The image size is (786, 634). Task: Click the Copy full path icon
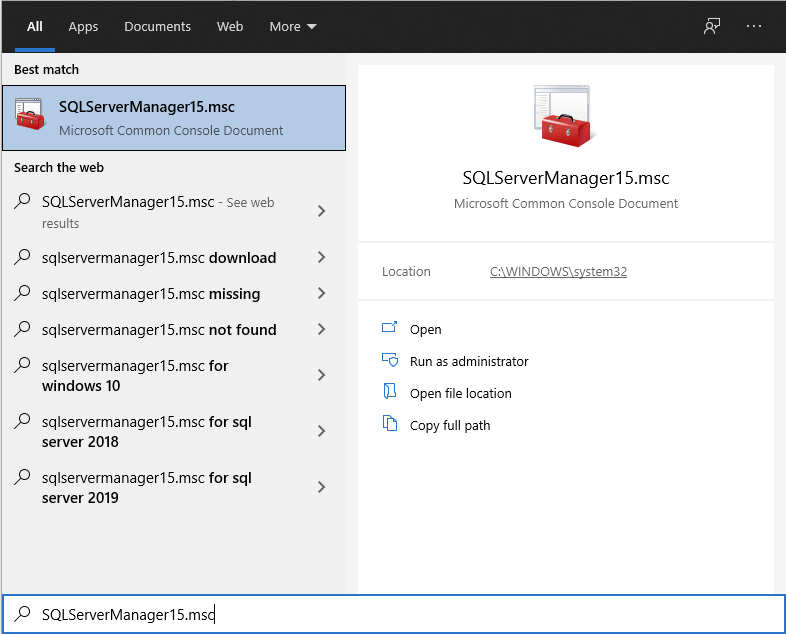tap(390, 425)
